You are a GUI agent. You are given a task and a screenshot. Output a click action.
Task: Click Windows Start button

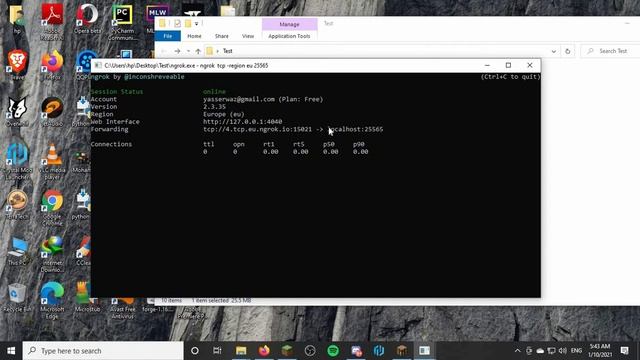(x=11, y=351)
